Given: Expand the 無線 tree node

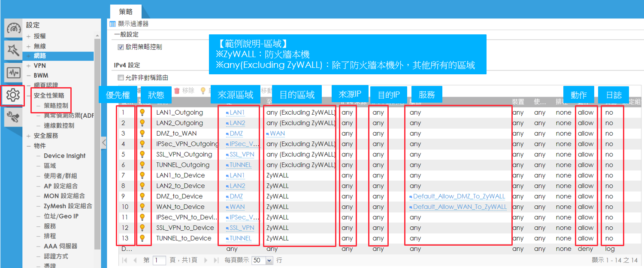Looking at the screenshot, I should pyautogui.click(x=29, y=46).
